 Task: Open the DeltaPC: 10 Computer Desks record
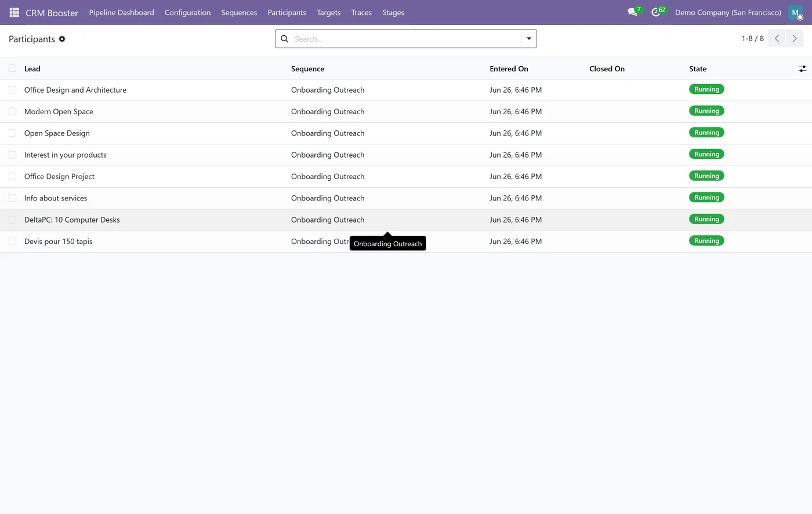[72, 220]
